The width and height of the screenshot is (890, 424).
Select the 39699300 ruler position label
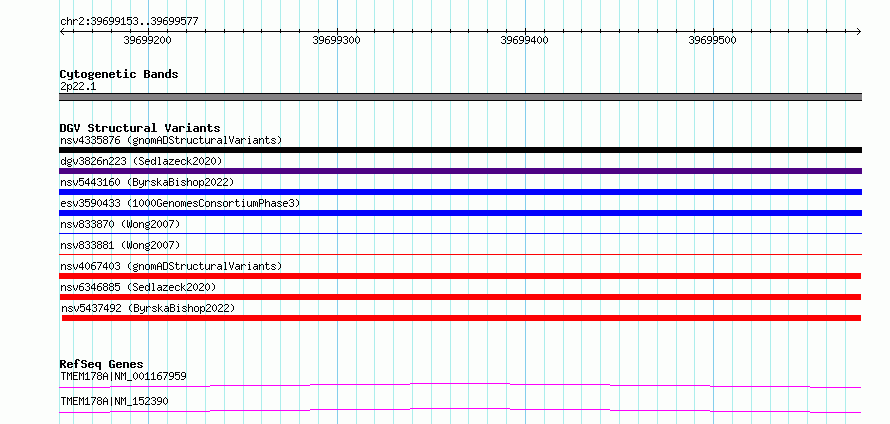[337, 40]
